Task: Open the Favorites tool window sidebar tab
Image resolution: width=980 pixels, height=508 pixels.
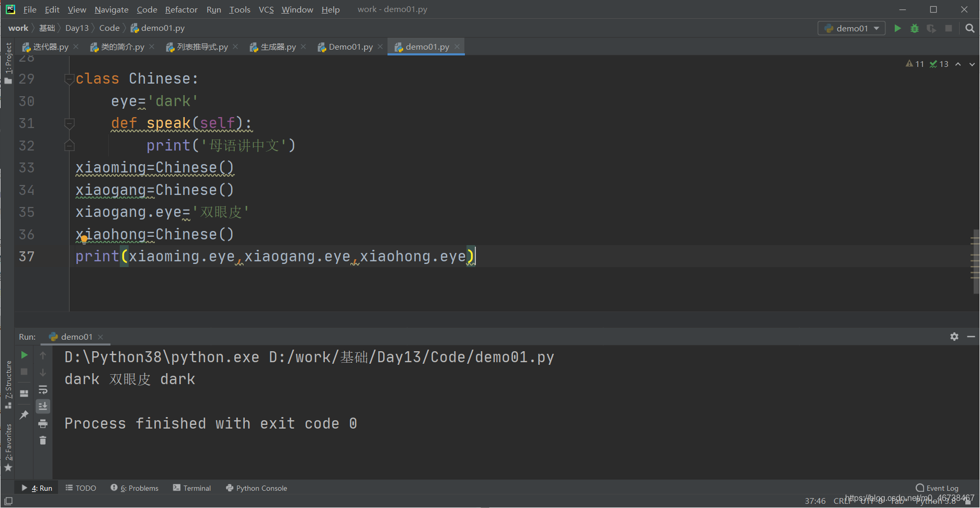Action: coord(8,447)
